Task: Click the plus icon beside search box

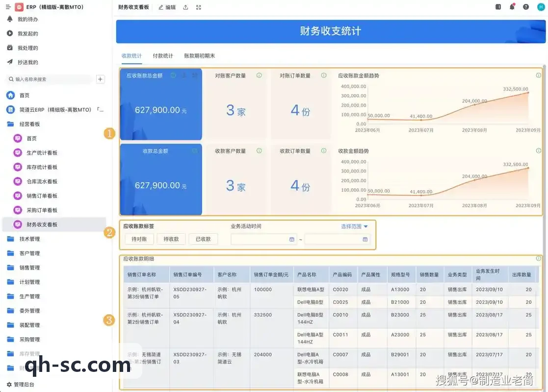Action: [100, 79]
